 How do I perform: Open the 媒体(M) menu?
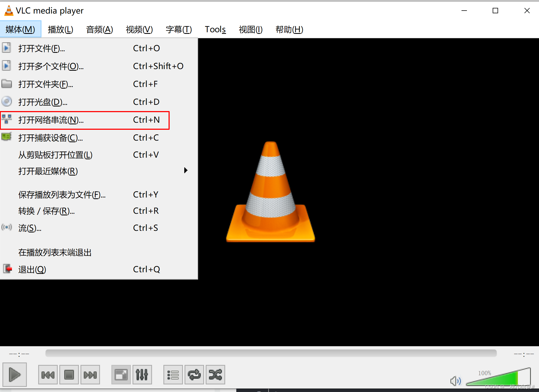pos(20,29)
